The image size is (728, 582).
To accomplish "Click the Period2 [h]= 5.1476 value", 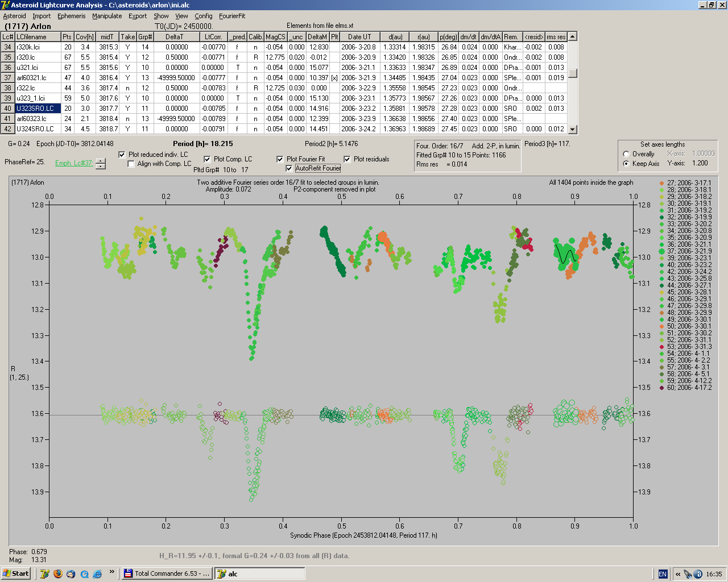I will point(332,144).
